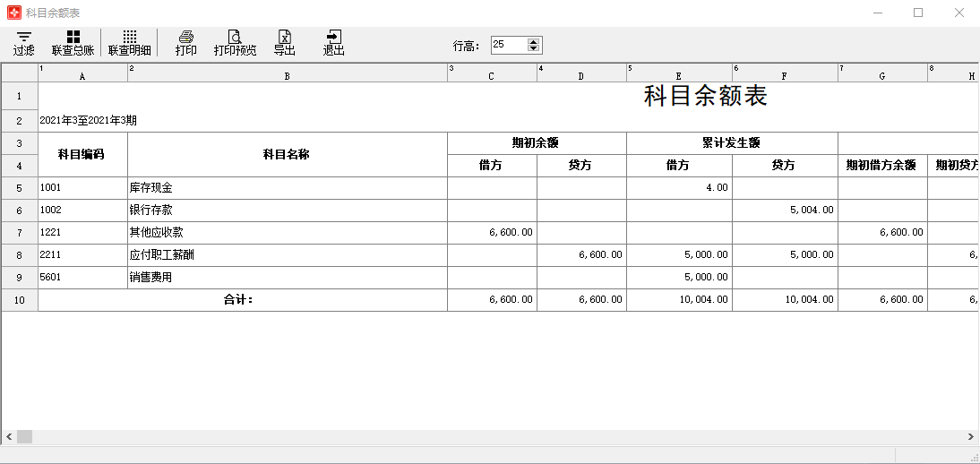Click the horizontal scrollbar thumb
Image resolution: width=980 pixels, height=464 pixels.
(24, 436)
